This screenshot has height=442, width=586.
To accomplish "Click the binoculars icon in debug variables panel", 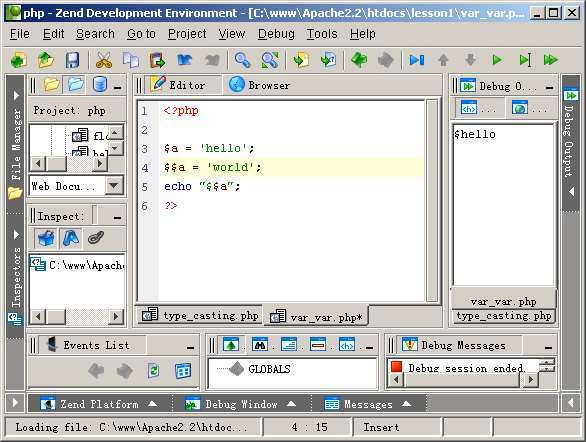I will [x=260, y=344].
